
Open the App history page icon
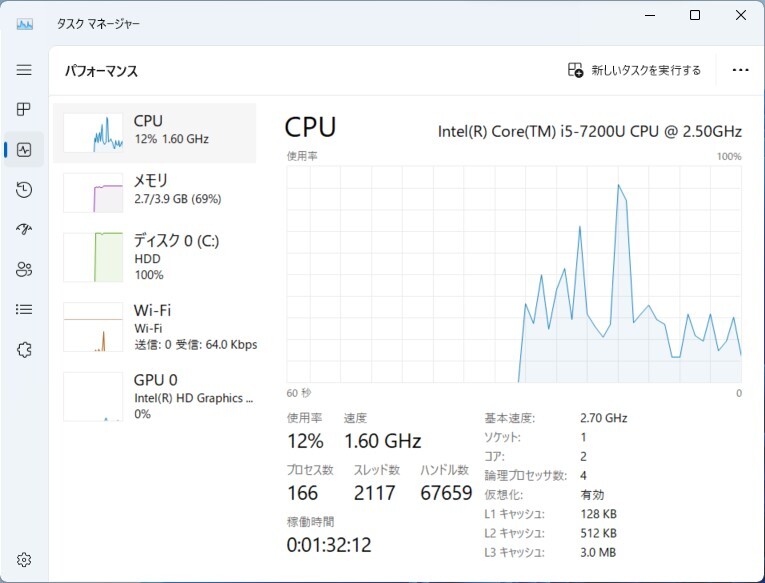tap(24, 189)
